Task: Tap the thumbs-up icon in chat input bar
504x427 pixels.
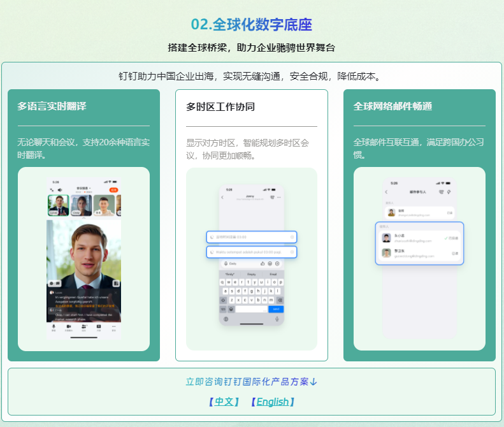Action: [263, 263]
